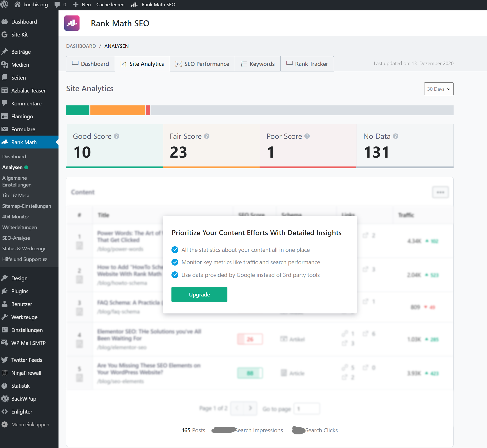The width and height of the screenshot is (487, 448).
Task: Open Keywords tab
Action: coord(258,64)
